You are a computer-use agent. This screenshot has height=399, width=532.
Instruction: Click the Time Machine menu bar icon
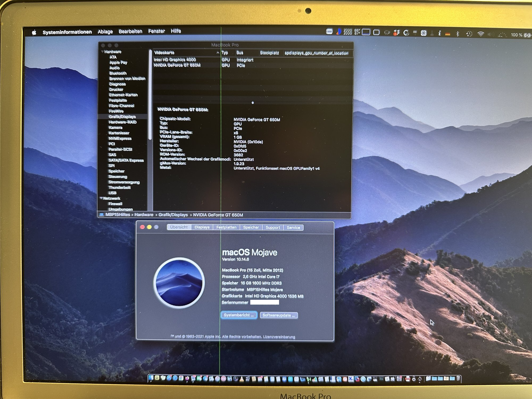[x=469, y=34]
